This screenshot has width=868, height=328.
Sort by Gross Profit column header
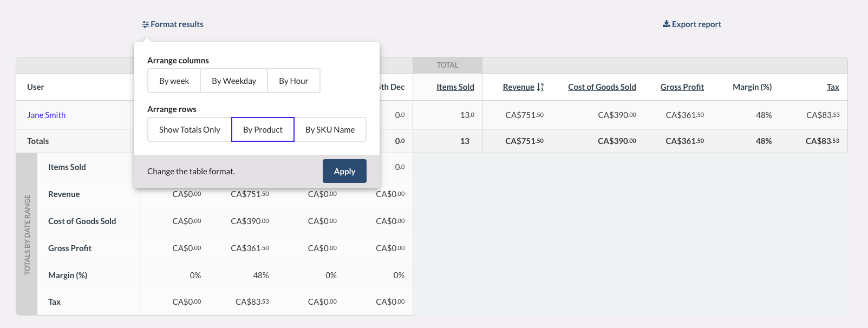click(682, 87)
